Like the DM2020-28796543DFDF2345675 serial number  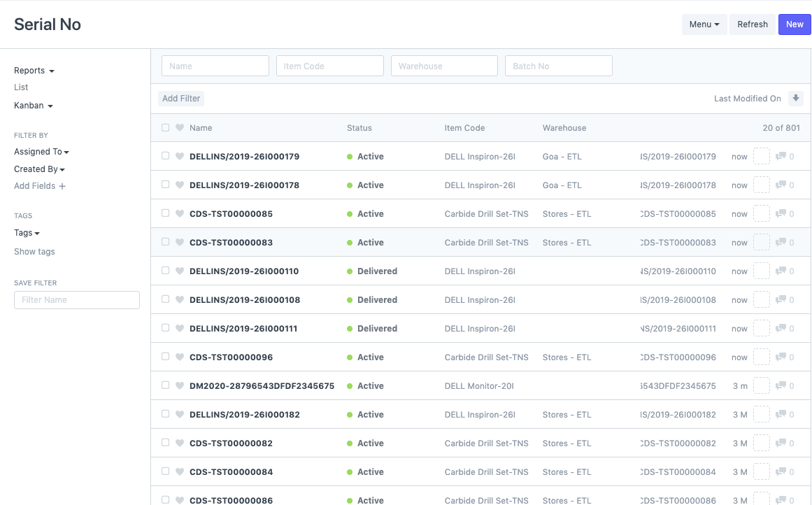point(180,386)
